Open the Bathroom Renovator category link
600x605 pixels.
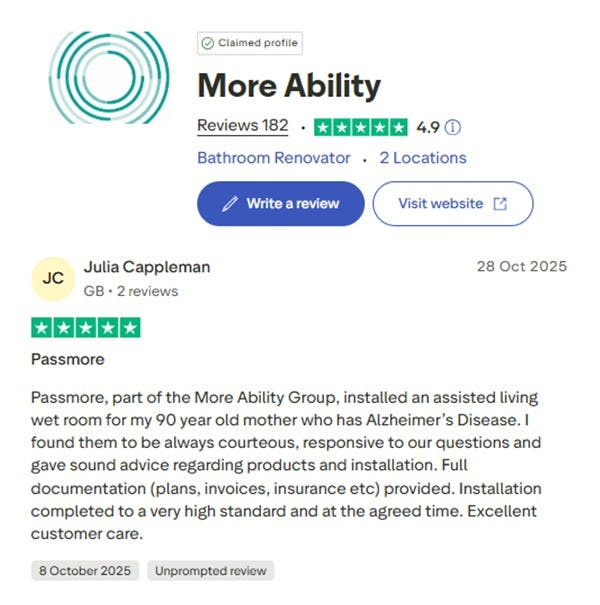click(x=274, y=158)
